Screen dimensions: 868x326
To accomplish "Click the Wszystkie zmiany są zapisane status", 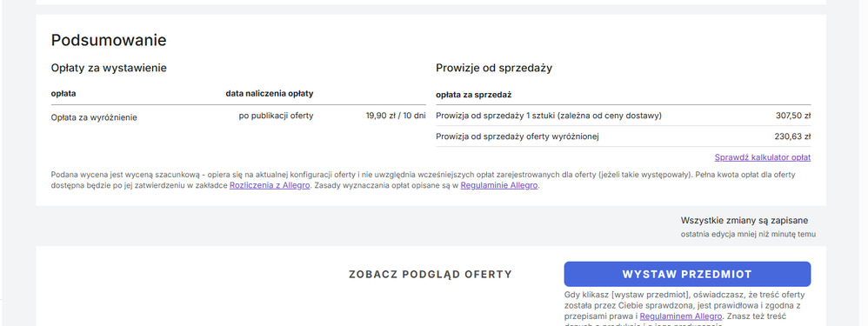I will click(x=744, y=220).
